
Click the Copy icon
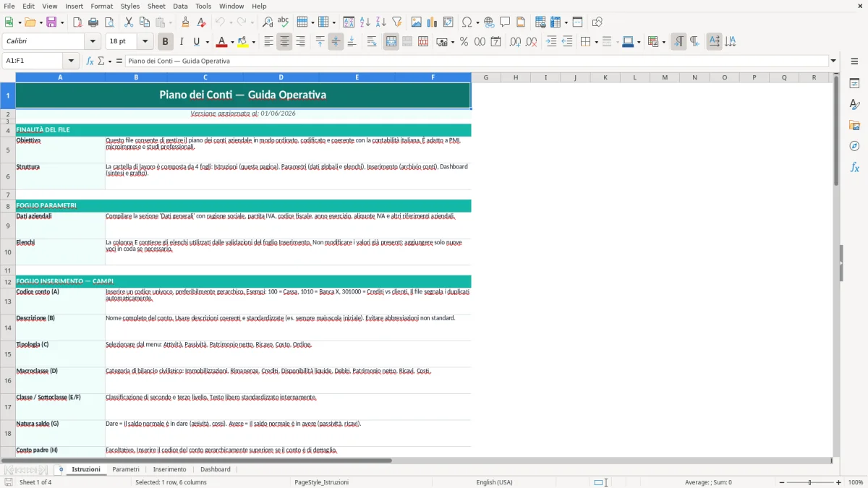[145, 22]
